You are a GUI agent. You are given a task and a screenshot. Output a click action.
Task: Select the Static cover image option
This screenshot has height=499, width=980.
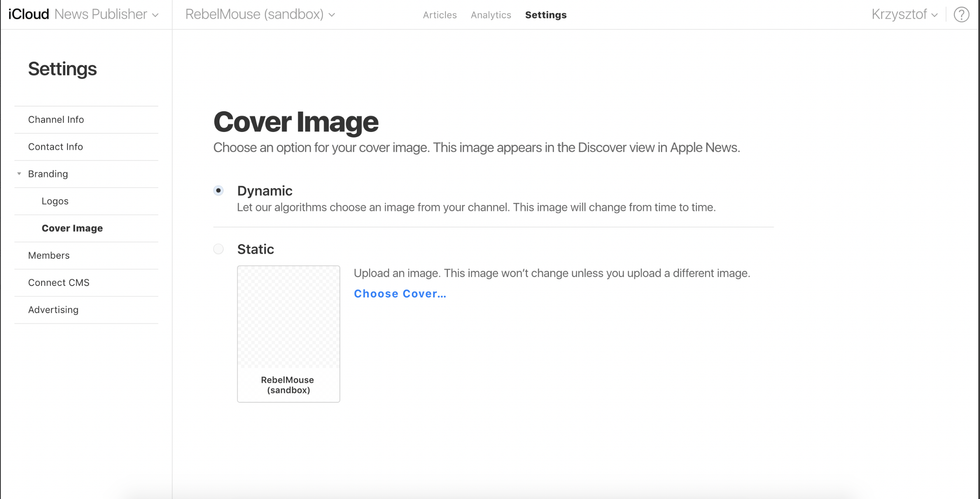[218, 249]
